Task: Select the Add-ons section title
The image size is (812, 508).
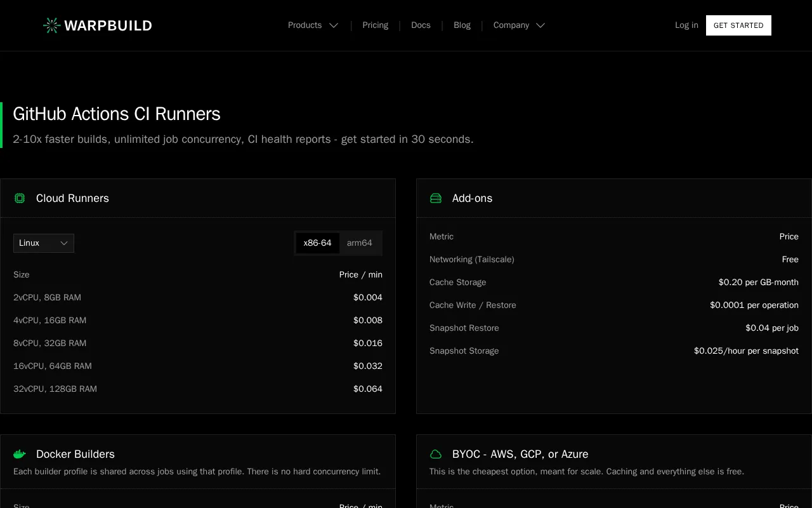Action: click(472, 198)
